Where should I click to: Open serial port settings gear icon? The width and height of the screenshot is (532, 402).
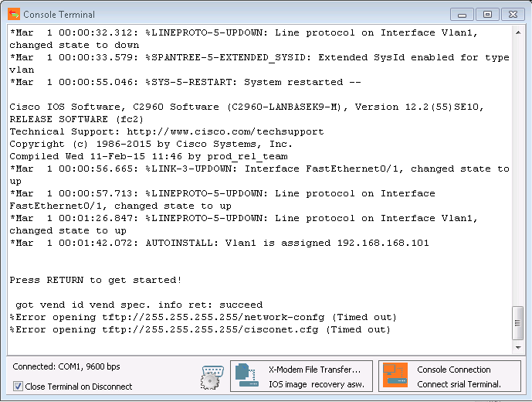coord(212,376)
